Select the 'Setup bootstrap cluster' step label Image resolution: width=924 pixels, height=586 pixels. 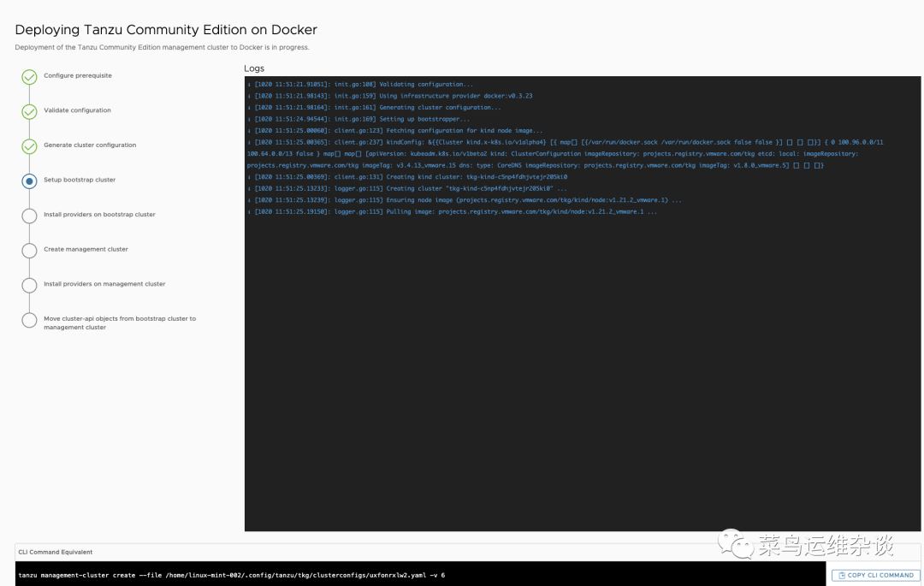coord(80,180)
